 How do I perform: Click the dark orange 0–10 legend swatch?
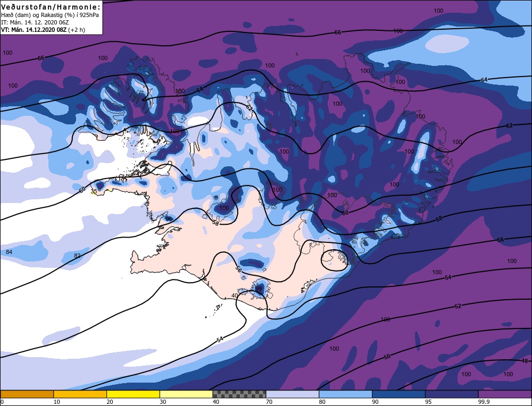pyautogui.click(x=27, y=394)
